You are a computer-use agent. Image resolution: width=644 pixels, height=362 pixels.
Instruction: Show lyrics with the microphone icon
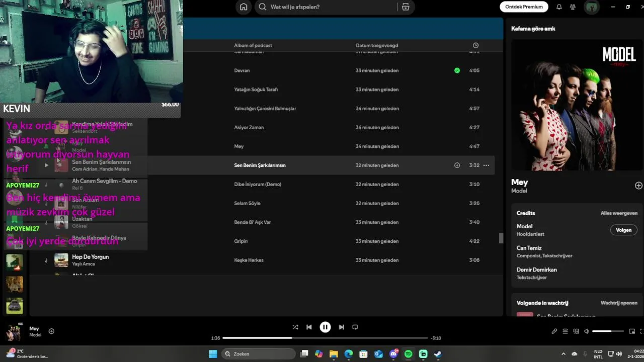(x=554, y=331)
